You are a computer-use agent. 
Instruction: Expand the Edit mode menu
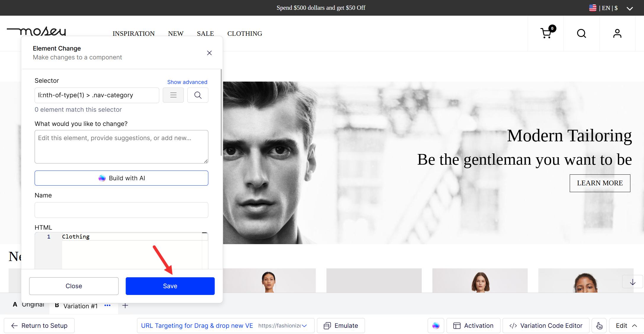(x=626, y=325)
